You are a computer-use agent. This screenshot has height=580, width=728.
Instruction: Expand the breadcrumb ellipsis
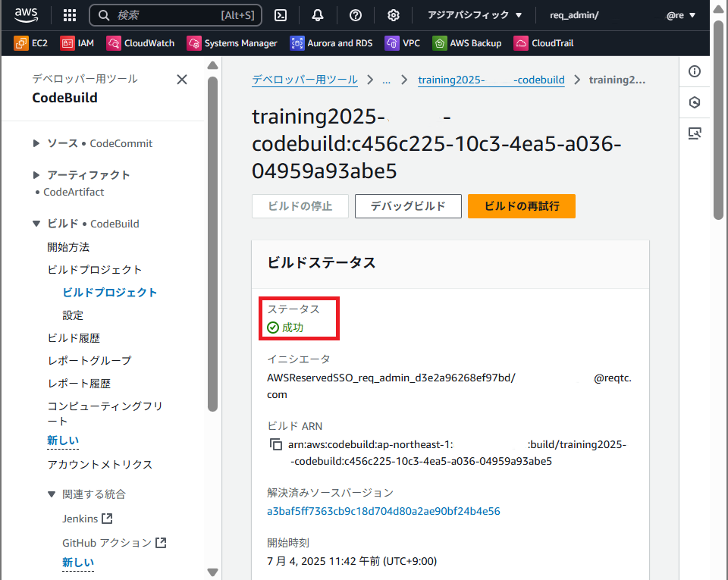[x=386, y=80]
